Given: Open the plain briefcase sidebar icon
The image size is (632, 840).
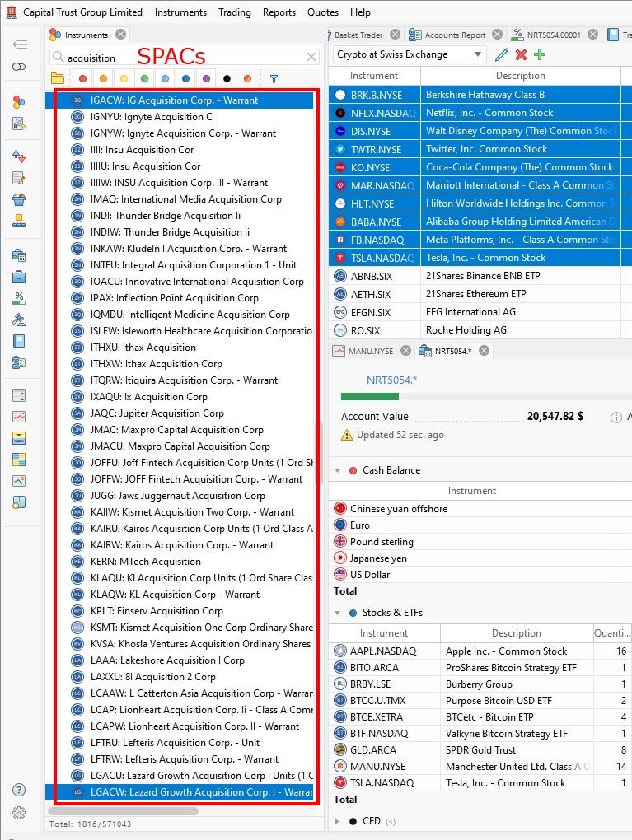Looking at the screenshot, I should (x=19, y=277).
